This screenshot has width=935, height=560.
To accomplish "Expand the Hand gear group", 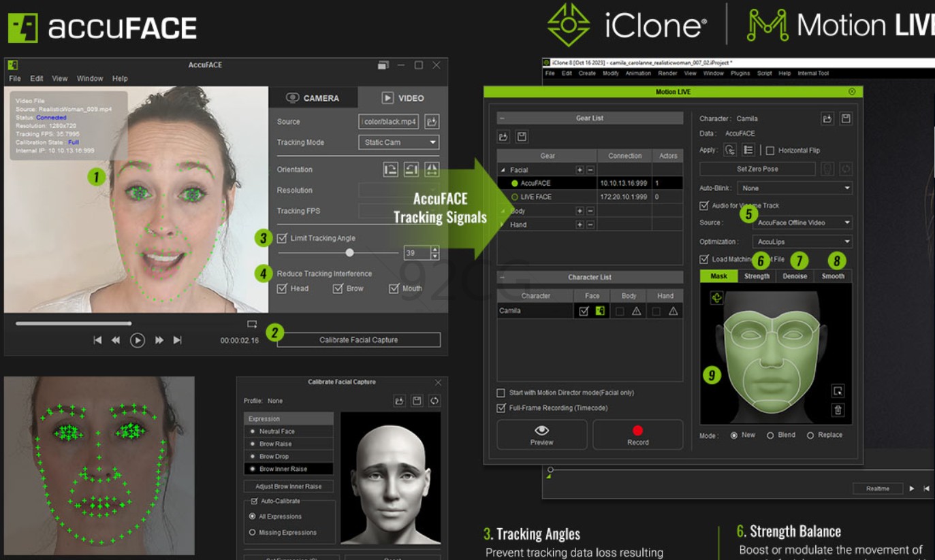I will [503, 225].
